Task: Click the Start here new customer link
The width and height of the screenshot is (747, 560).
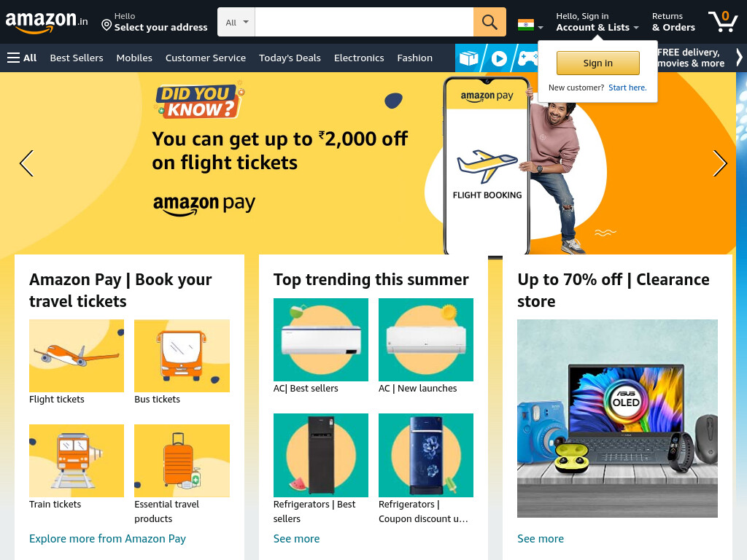Action: (x=627, y=87)
